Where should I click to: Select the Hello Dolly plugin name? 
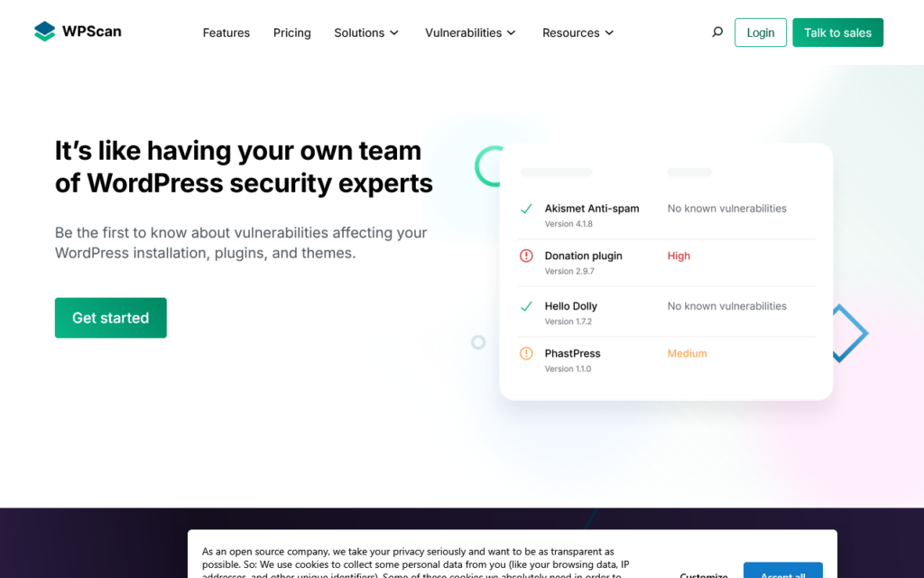click(x=570, y=306)
